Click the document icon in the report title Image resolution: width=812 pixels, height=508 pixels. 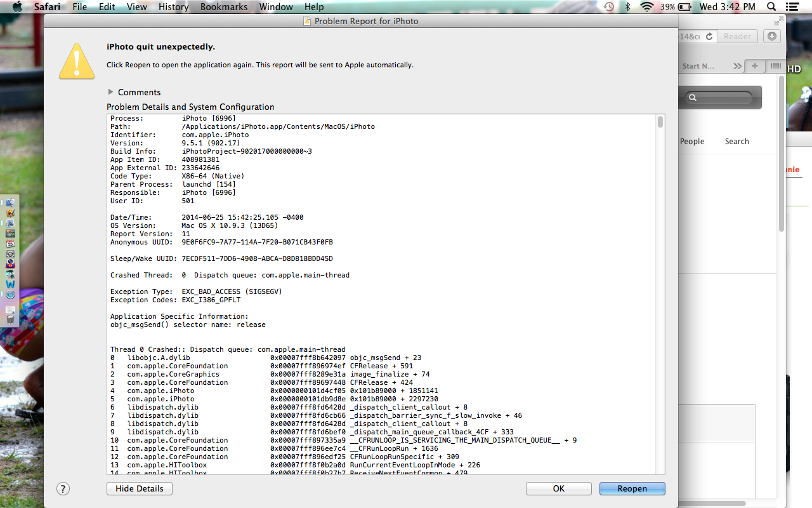coord(308,21)
